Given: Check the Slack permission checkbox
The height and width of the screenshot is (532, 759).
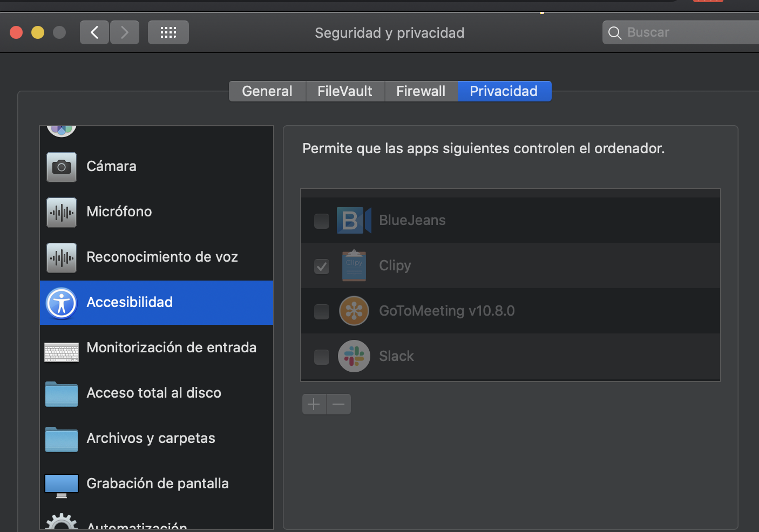Looking at the screenshot, I should pos(321,357).
